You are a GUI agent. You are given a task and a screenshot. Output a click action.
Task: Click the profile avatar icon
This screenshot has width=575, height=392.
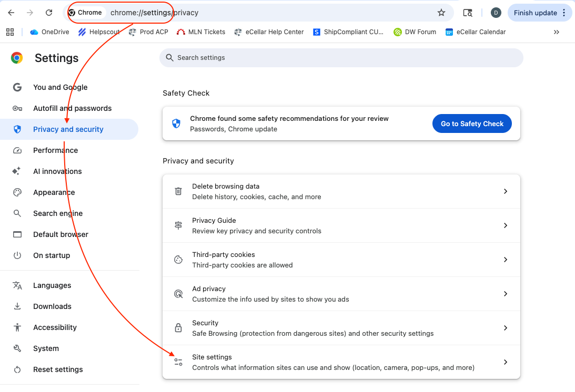pos(496,13)
